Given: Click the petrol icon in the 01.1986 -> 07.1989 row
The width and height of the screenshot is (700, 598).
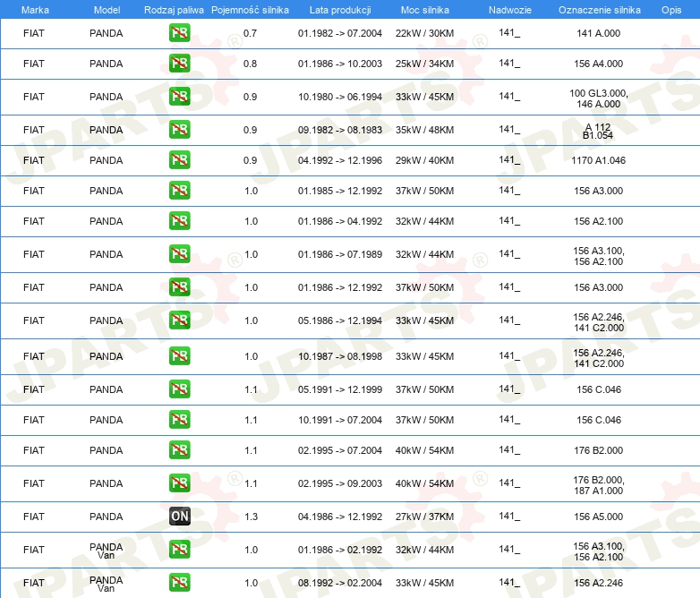Looking at the screenshot, I should point(179,253).
